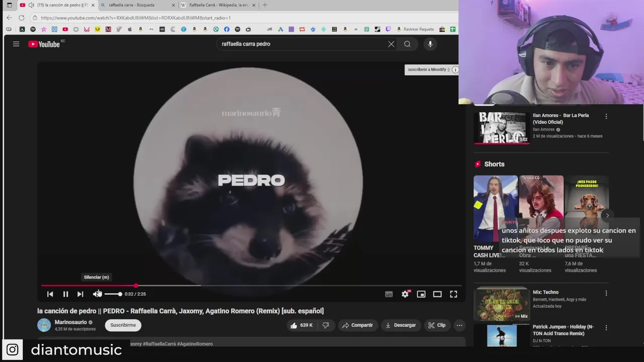Open the info card icon on video

(x=455, y=69)
